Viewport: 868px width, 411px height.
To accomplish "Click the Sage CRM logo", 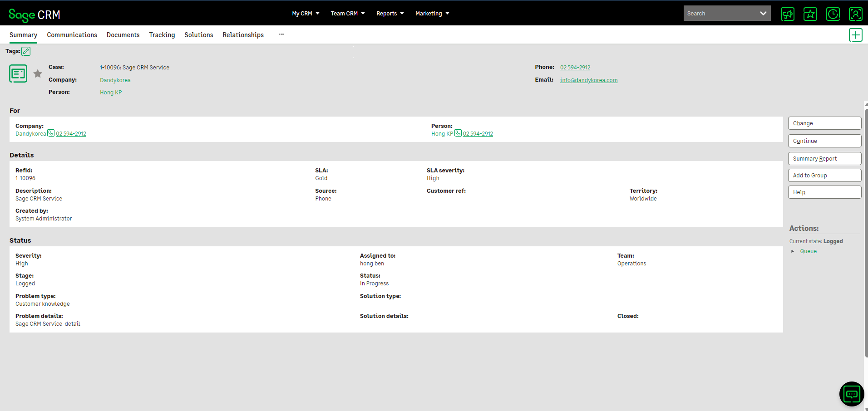I will coord(35,15).
